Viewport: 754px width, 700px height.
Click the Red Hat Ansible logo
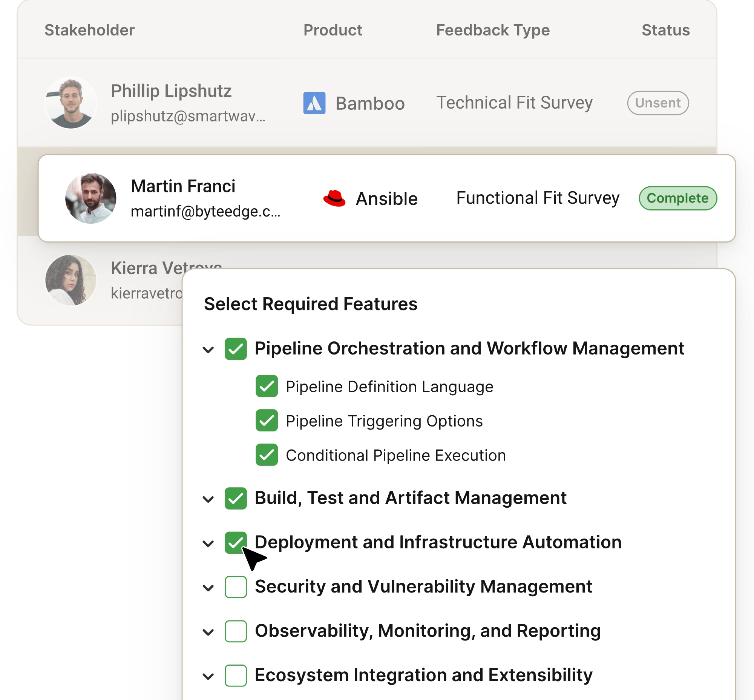coord(335,198)
